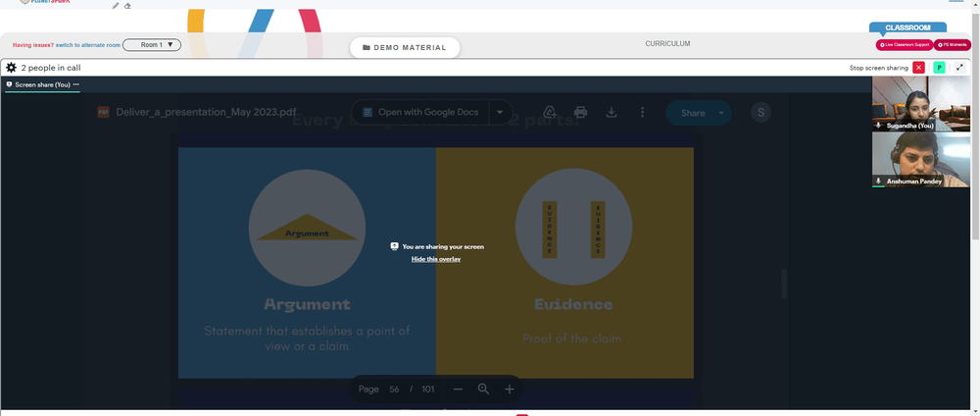The width and height of the screenshot is (980, 416).
Task: Click Open with Google Docs
Action: [x=420, y=113]
